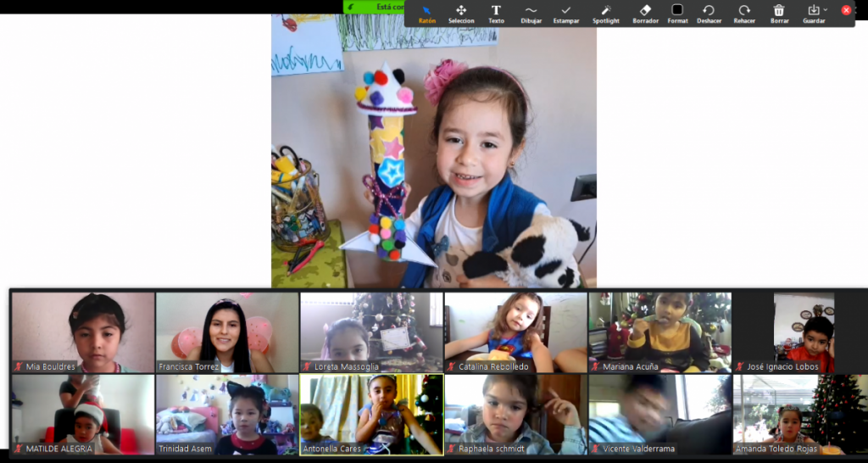
Task: Click Vicente Valderrama's video tile
Action: click(659, 415)
